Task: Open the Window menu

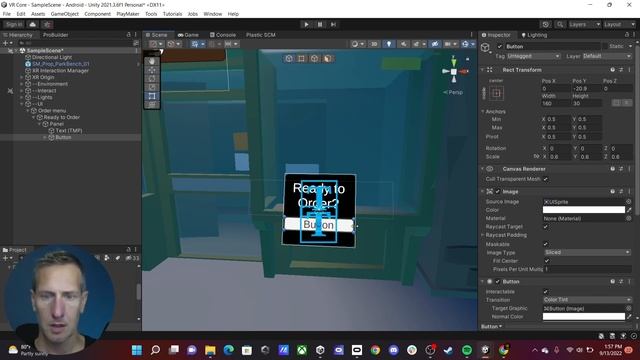Action: [x=213, y=14]
